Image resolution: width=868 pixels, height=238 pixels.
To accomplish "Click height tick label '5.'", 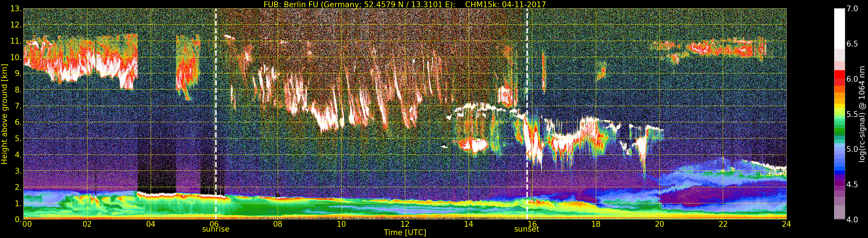I will click(18, 138).
